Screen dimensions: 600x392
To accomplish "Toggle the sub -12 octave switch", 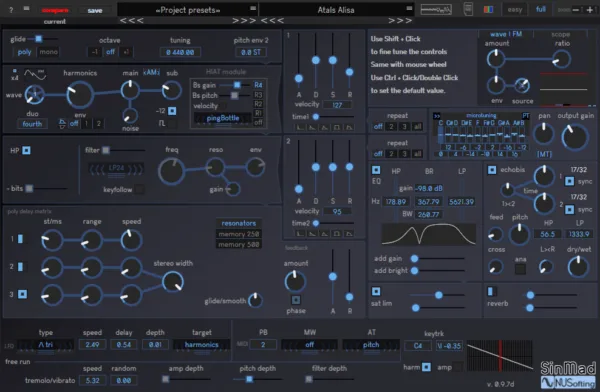I will point(172,111).
